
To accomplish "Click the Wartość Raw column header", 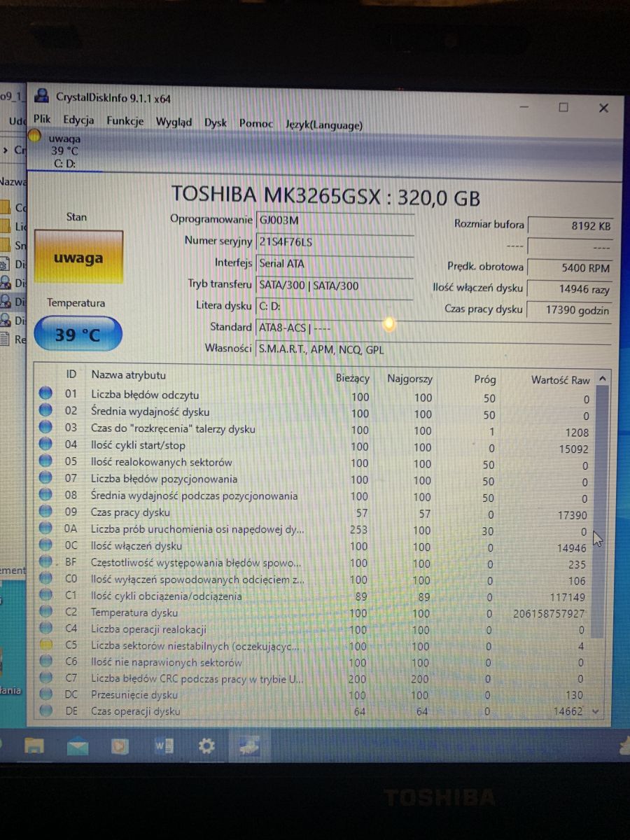I will pyautogui.click(x=560, y=380).
